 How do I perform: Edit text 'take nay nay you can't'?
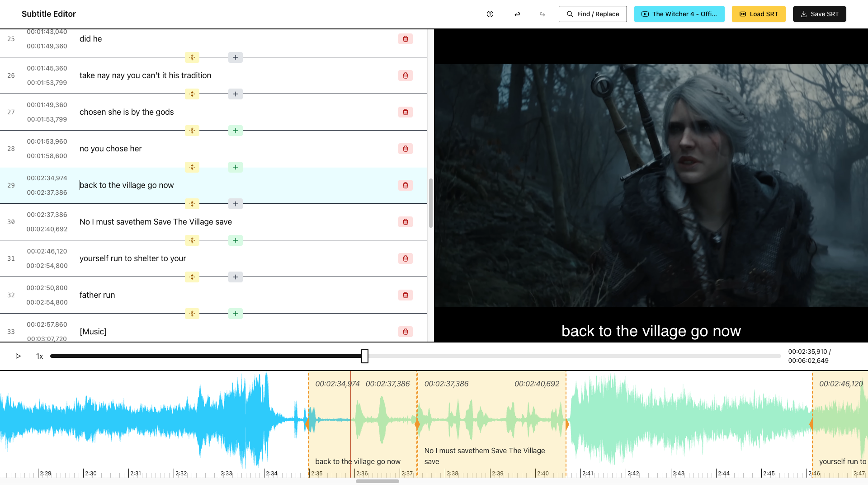coord(146,75)
